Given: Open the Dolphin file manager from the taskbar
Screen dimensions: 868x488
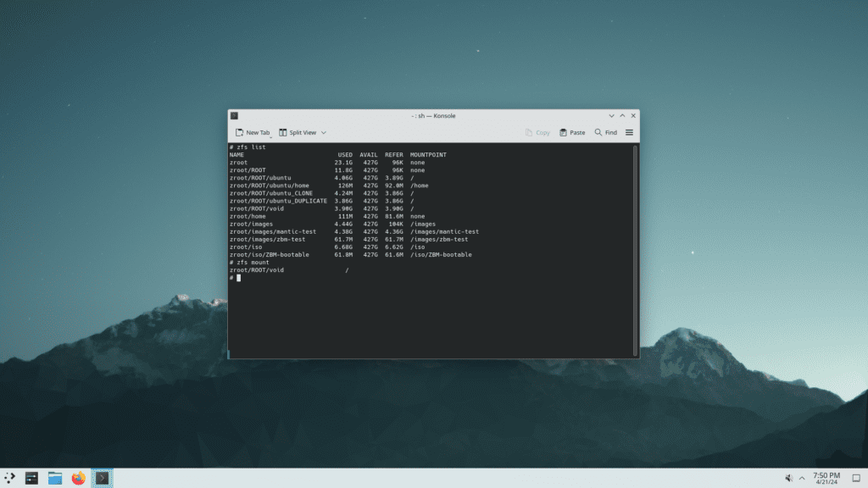Looking at the screenshot, I should [x=54, y=477].
